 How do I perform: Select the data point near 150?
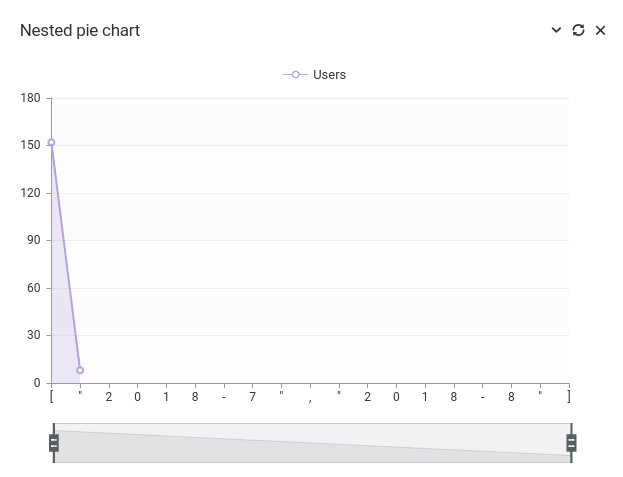51,142
